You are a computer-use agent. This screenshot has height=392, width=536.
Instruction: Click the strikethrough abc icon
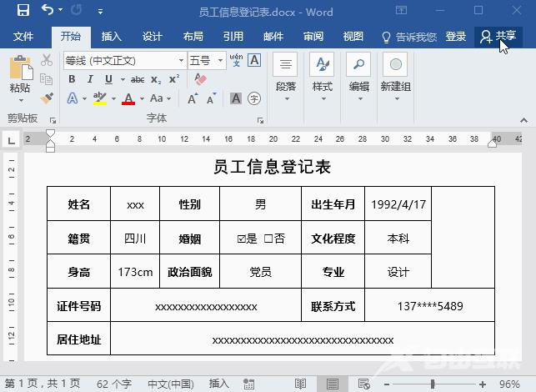pyautogui.click(x=138, y=79)
